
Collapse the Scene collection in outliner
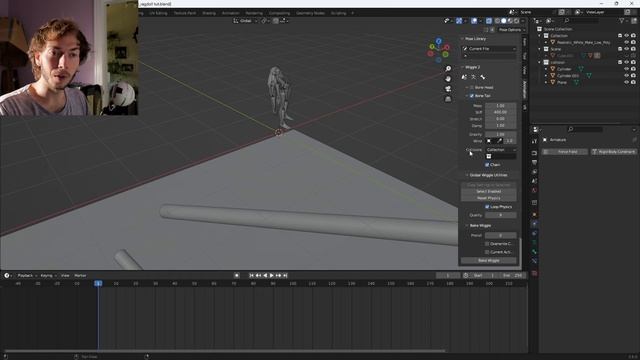[x=540, y=49]
